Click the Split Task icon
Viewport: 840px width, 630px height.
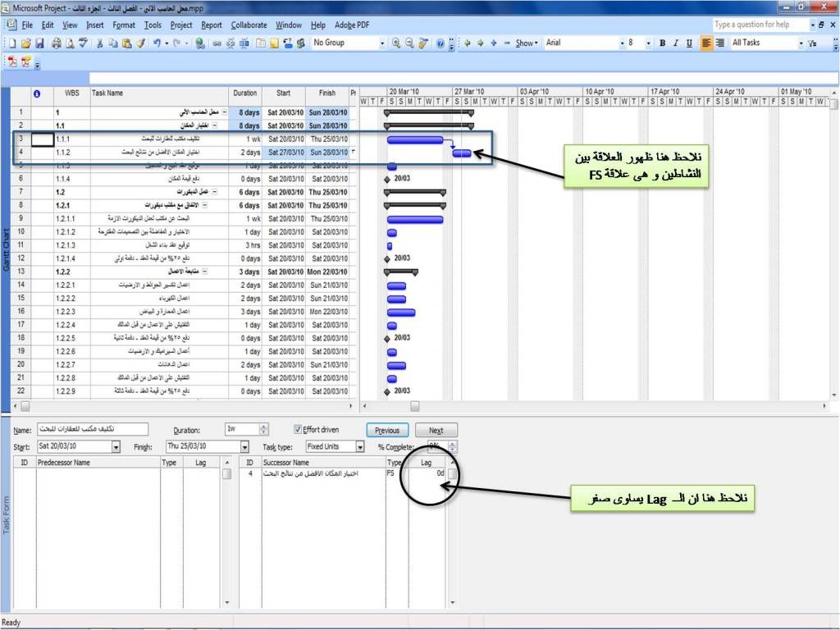tap(244, 43)
